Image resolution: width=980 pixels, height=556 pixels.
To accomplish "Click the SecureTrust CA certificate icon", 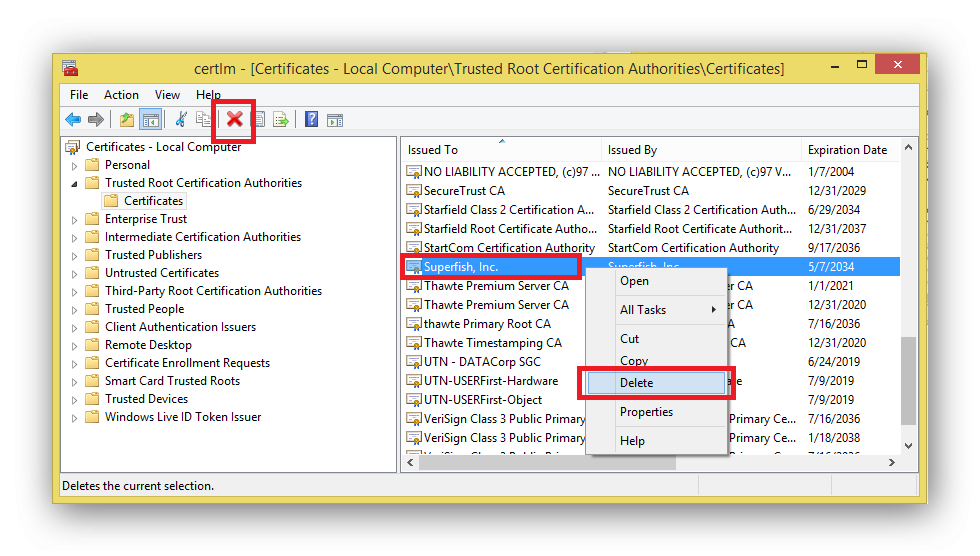I will point(414,191).
